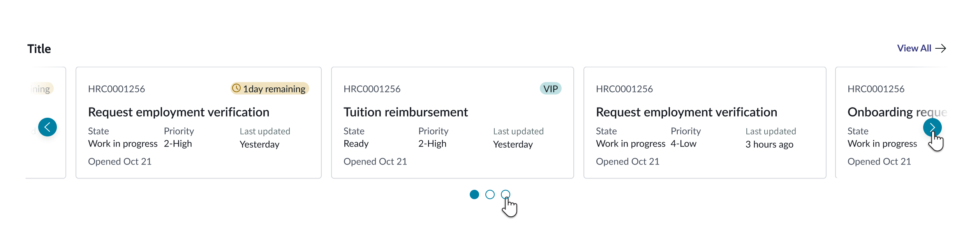
Task: Click the previous carousel arrow button
Action: (48, 127)
